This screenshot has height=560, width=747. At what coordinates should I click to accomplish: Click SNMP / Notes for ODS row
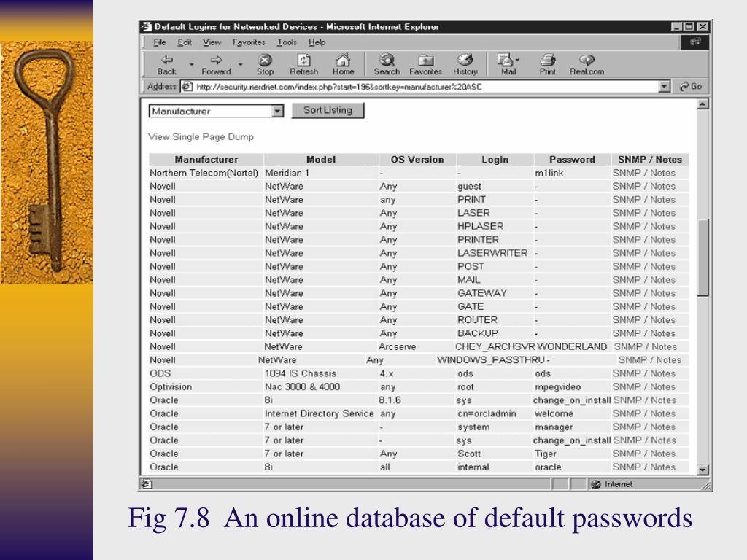[643, 373]
